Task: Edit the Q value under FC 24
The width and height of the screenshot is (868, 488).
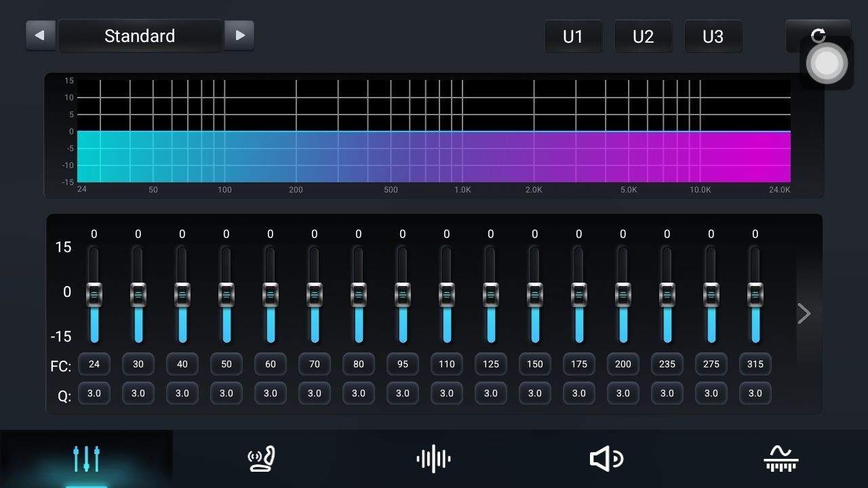Action: [94, 393]
